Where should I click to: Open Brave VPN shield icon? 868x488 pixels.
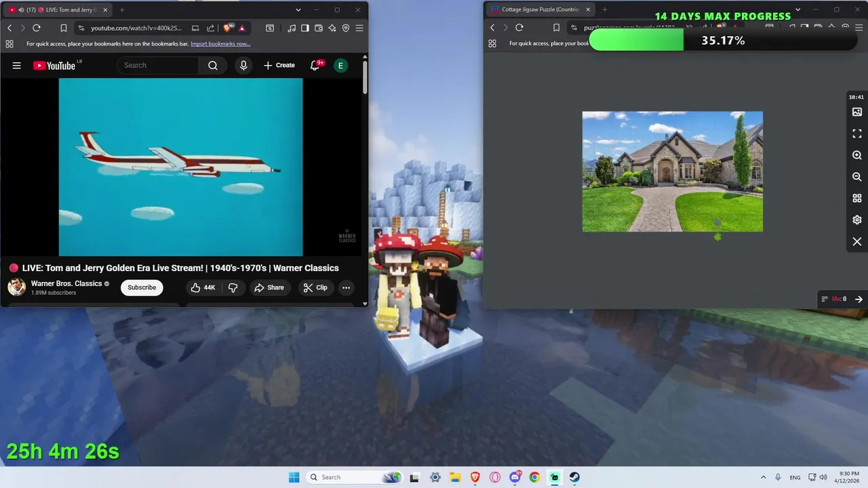[346, 28]
